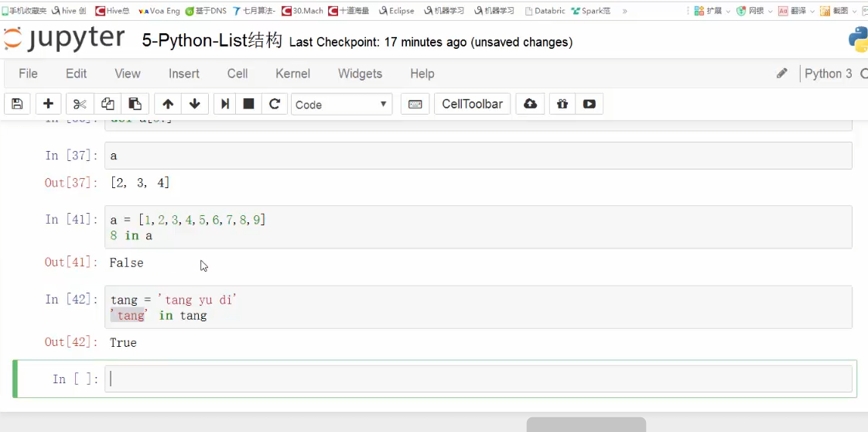
Task: Copy the selected cell
Action: (108, 104)
